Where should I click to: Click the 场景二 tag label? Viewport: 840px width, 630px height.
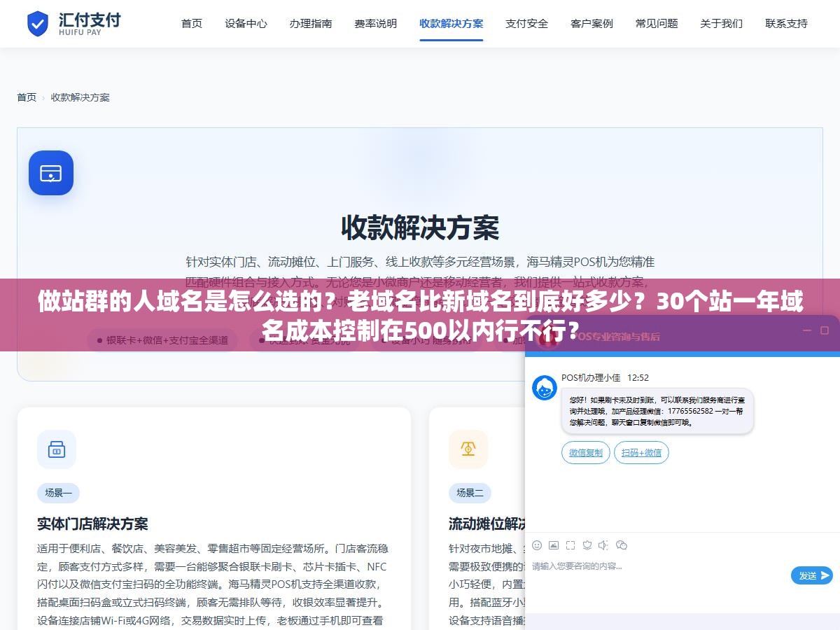(470, 493)
